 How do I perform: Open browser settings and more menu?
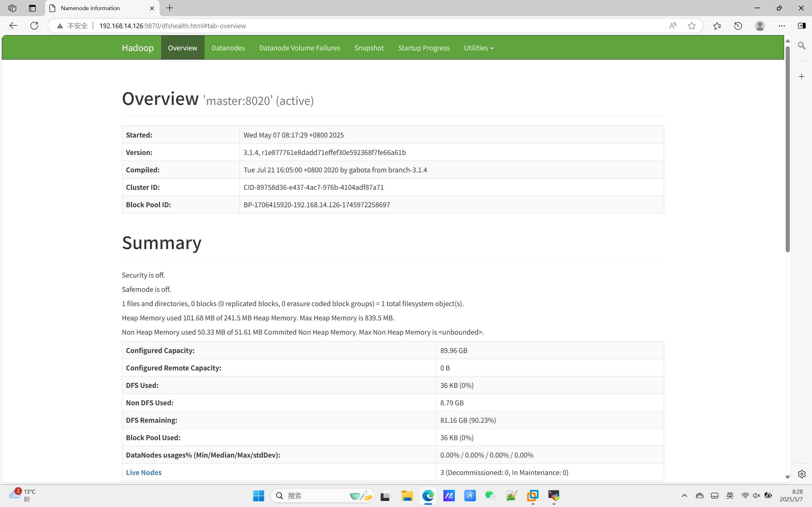782,26
